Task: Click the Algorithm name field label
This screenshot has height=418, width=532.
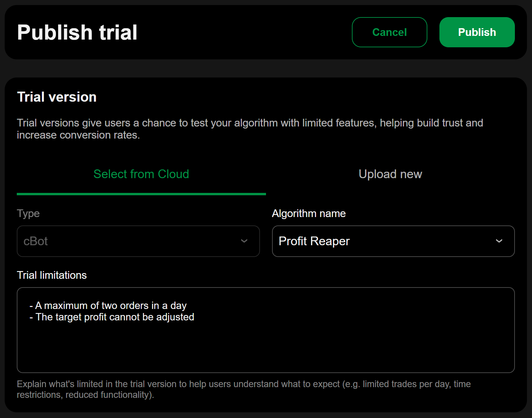Action: (309, 213)
